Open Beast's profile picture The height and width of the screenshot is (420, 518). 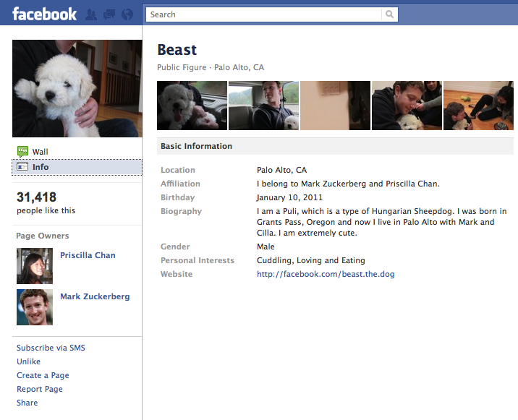[x=77, y=88]
